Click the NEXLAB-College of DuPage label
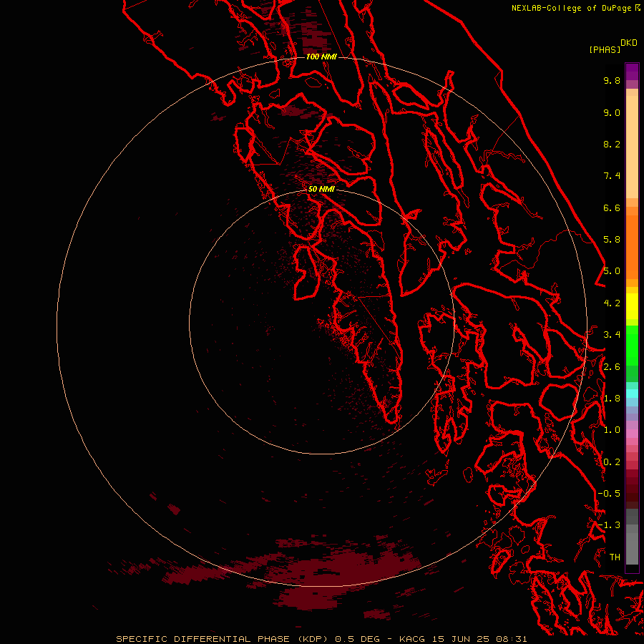The height and width of the screenshot is (644, 644). [x=571, y=8]
